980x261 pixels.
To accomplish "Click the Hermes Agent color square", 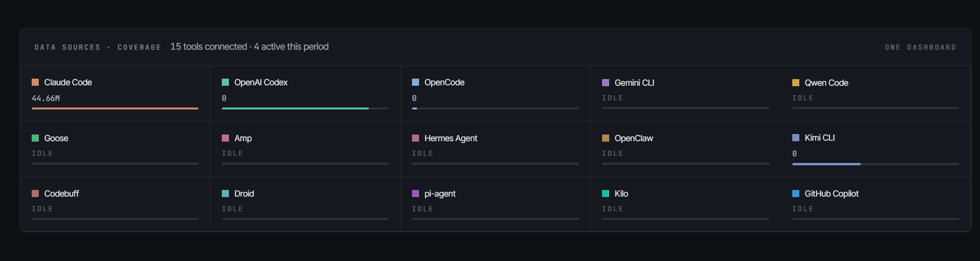I will (x=415, y=138).
